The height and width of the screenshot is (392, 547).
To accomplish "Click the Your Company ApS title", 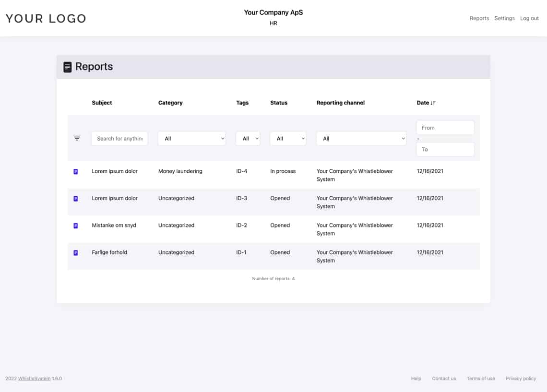I will coord(273,12).
